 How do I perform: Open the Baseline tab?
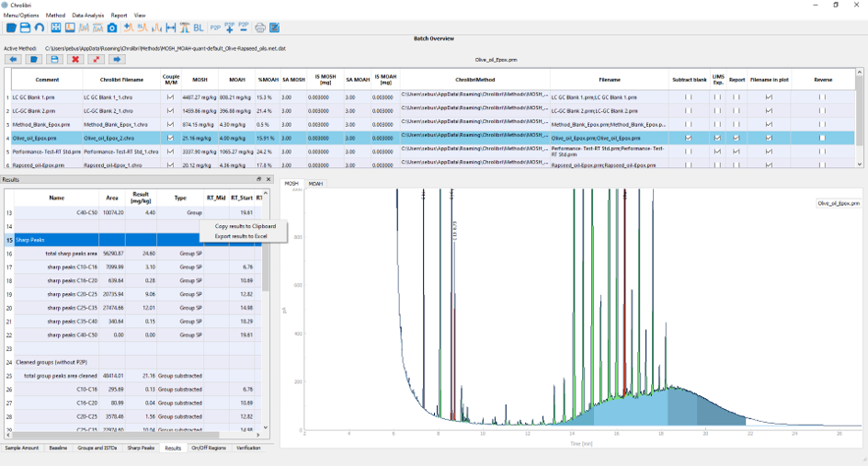(58, 448)
